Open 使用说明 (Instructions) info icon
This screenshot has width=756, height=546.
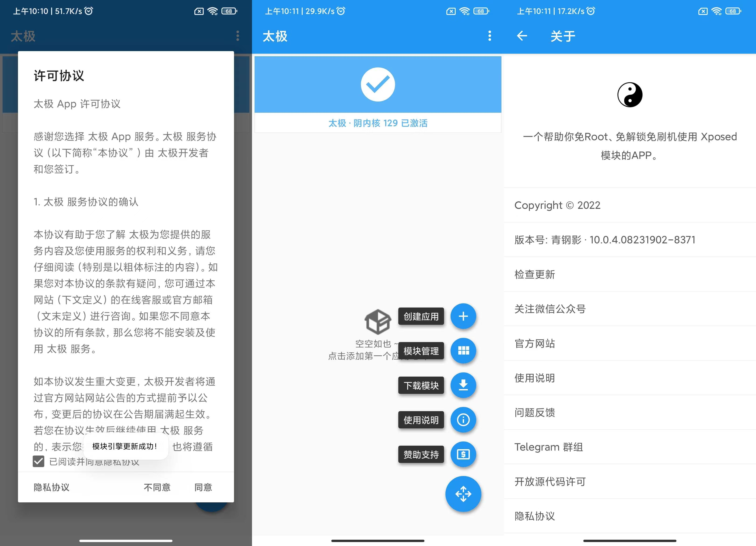tap(464, 420)
